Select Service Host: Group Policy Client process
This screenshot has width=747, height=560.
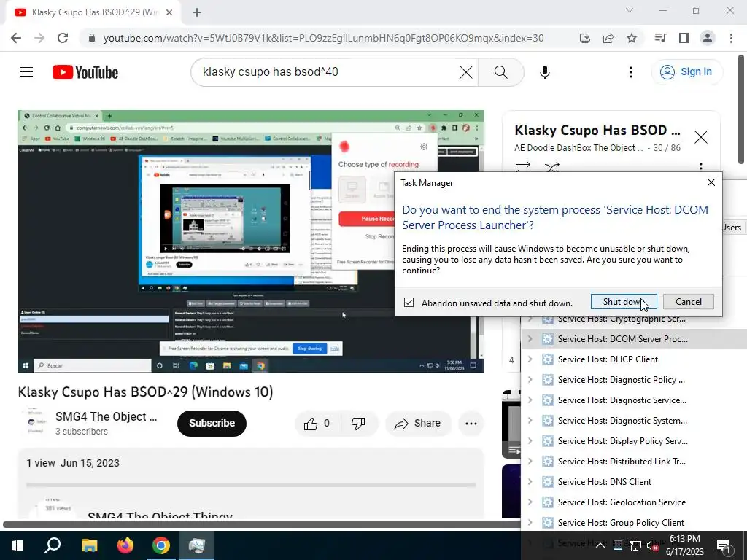621,523
